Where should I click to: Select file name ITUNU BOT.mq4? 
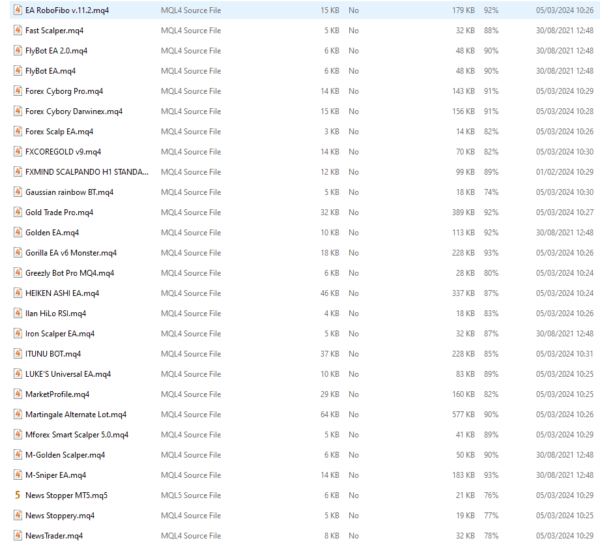(53, 354)
